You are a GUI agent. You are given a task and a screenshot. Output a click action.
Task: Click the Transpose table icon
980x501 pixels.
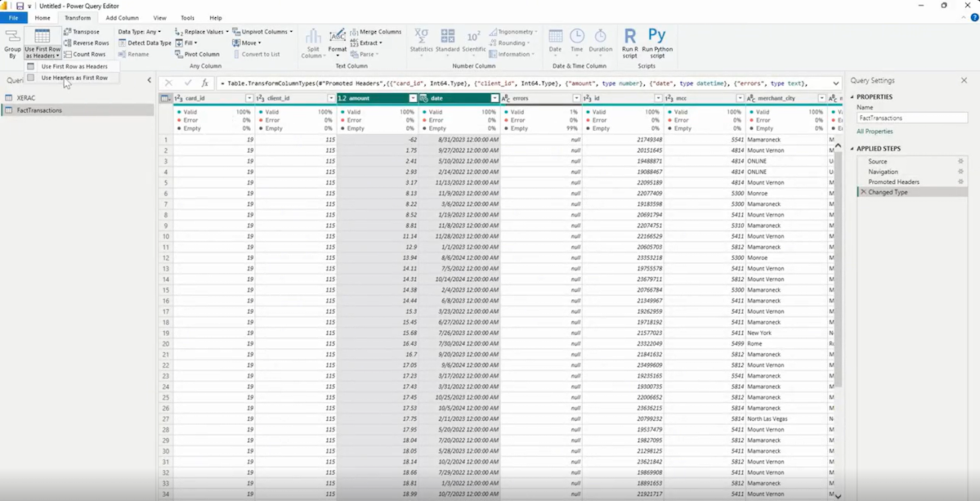tap(68, 31)
